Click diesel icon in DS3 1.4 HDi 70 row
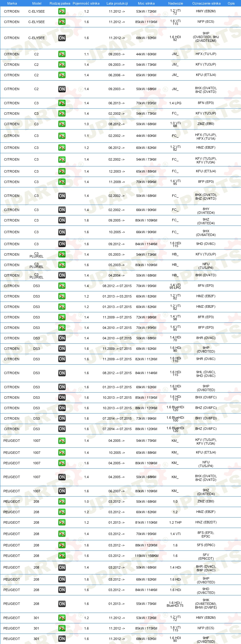Screen dimensions: 241x644 coord(62,338)
